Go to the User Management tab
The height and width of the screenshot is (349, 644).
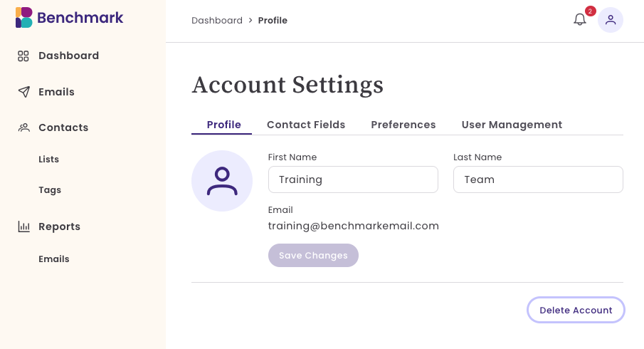click(512, 125)
